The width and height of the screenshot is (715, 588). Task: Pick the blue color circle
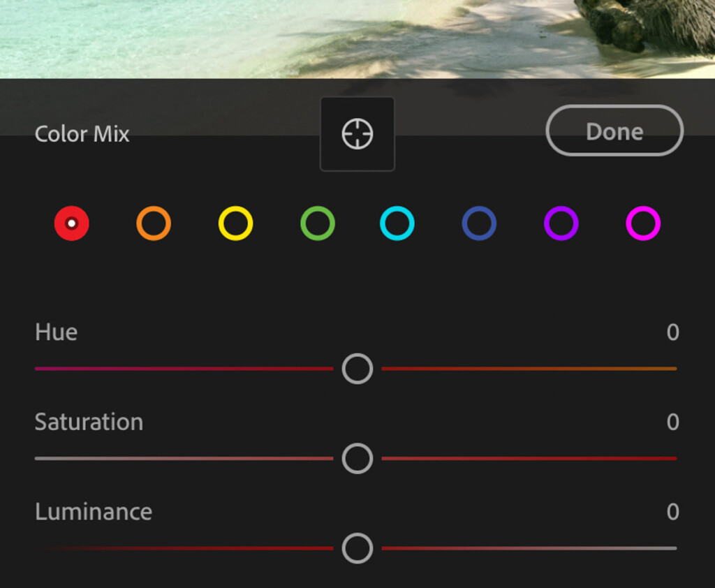point(479,223)
